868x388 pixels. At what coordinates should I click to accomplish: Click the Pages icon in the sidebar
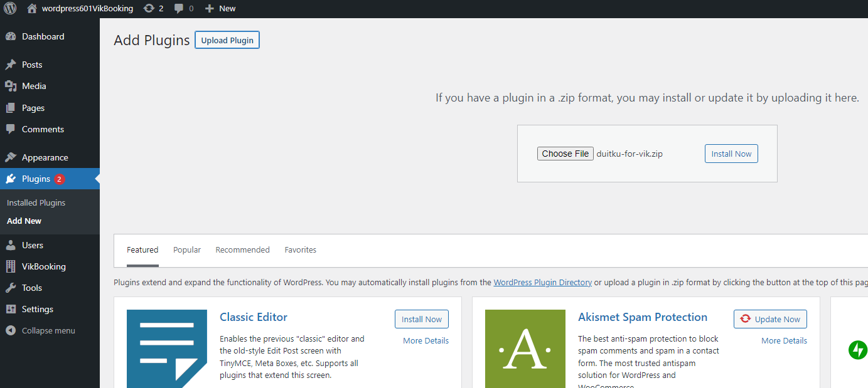tap(11, 108)
